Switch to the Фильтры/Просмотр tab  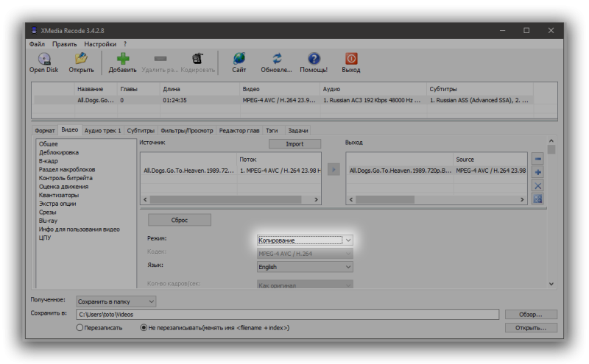pos(187,131)
